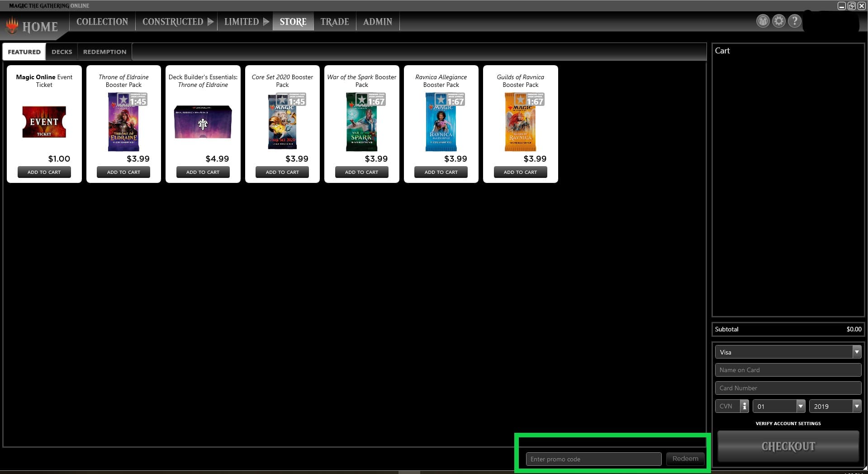
Task: Open the settings gear icon
Action: coord(778,21)
